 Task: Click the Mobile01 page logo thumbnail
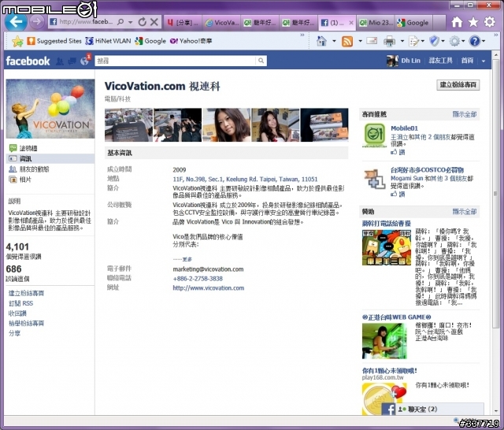point(375,135)
